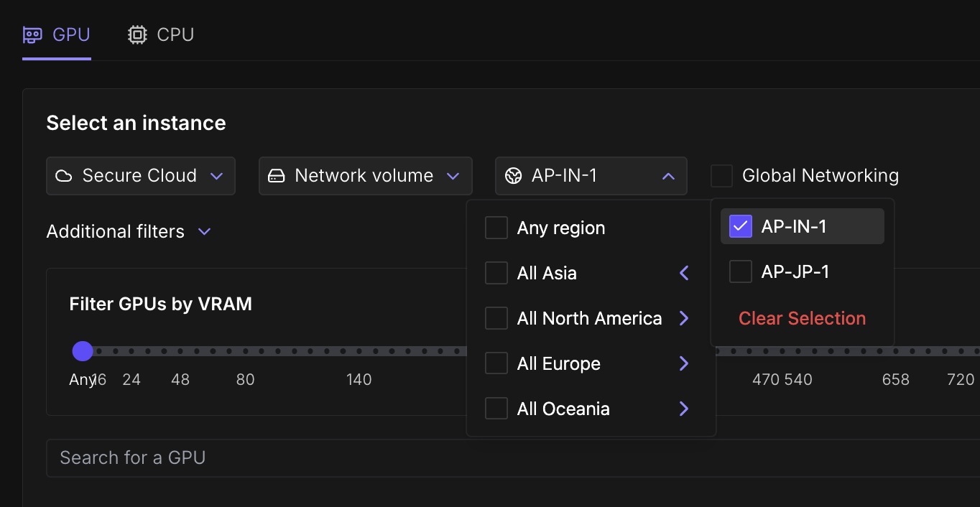This screenshot has width=980, height=507.
Task: Click the cloud icon beside Secure Cloud
Action: 64,176
